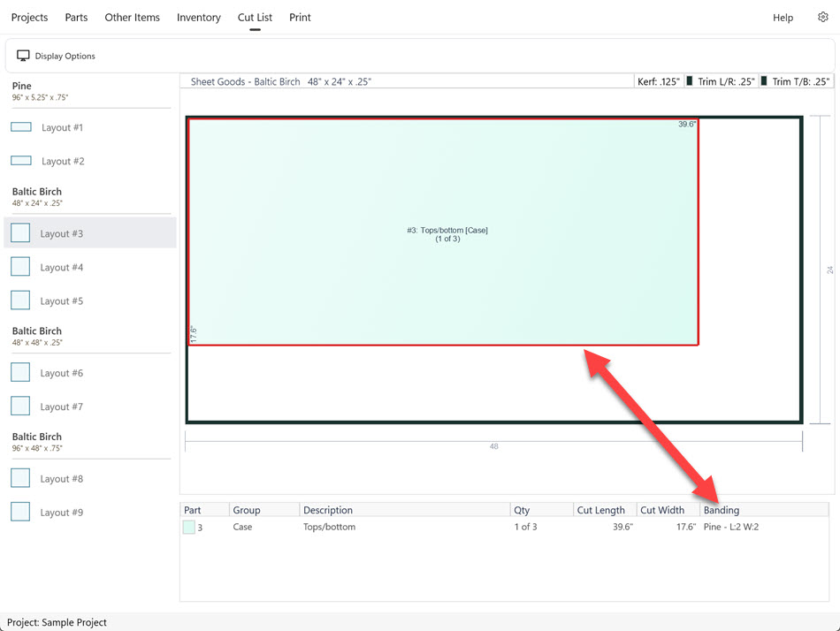Click the 'Pine - L:2 W:2' banding cell

point(730,527)
